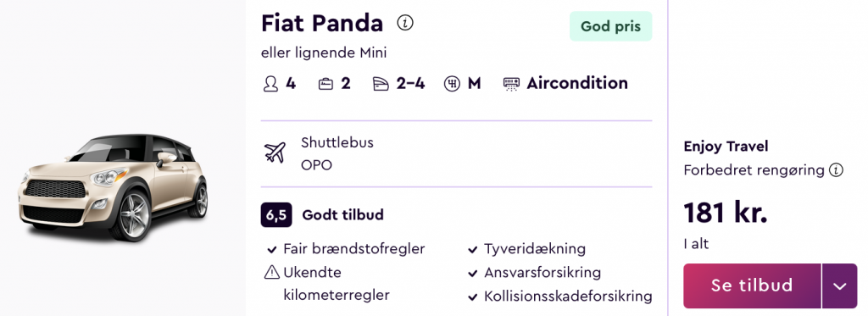Click checkmark next to Tyveridækning
The image size is (868, 316).
pos(473,250)
